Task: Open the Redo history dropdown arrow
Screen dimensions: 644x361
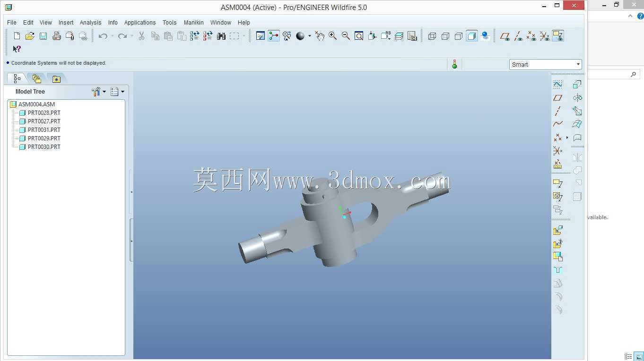Action: (x=131, y=36)
